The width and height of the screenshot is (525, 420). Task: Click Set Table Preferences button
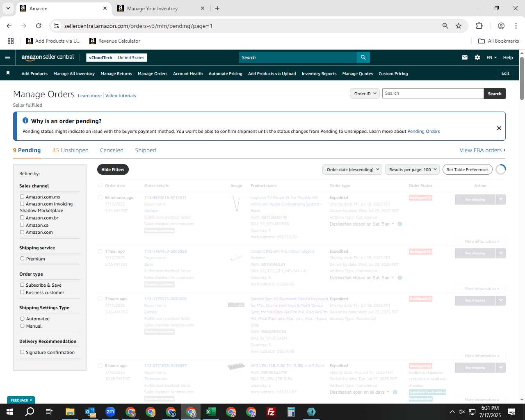point(468,169)
